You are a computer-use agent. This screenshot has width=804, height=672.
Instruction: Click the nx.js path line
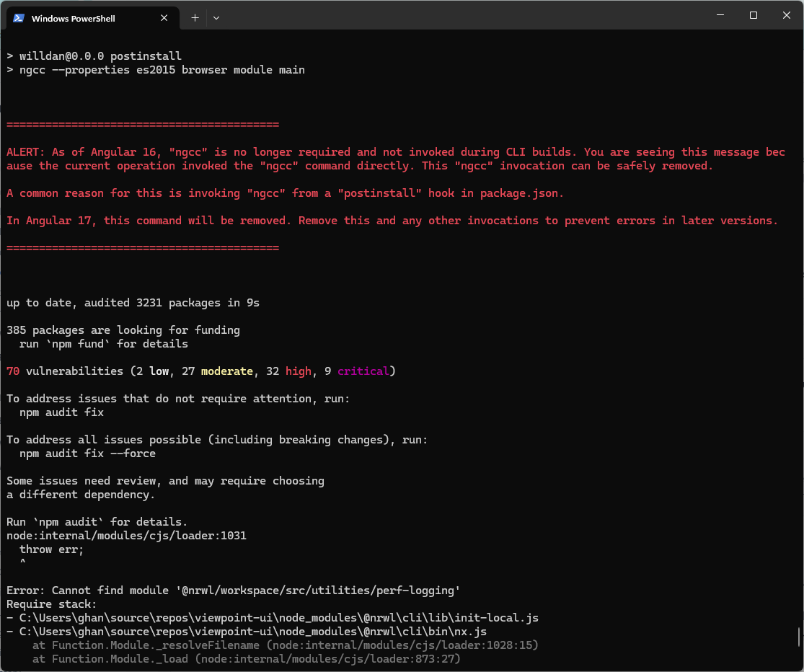[246, 632]
